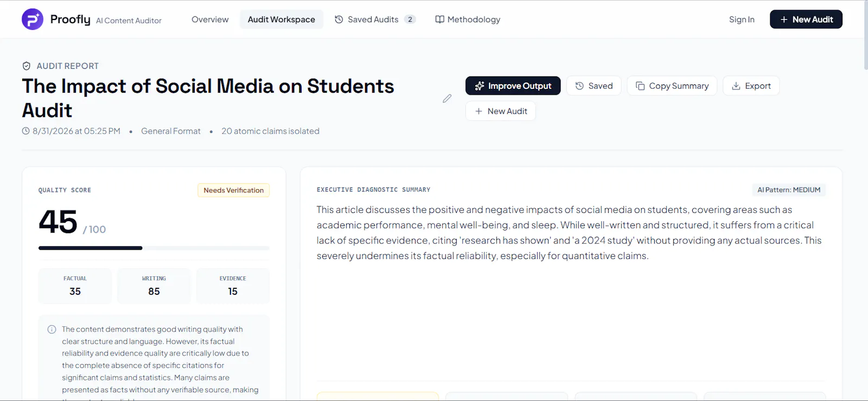Click the clock icon beside audit date

(25, 131)
